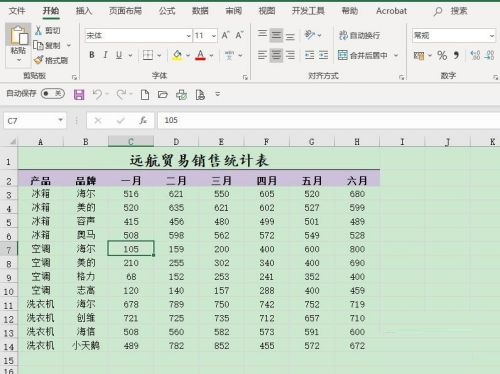Toggle Underline formatting
The image size is (500, 374).
(119, 55)
